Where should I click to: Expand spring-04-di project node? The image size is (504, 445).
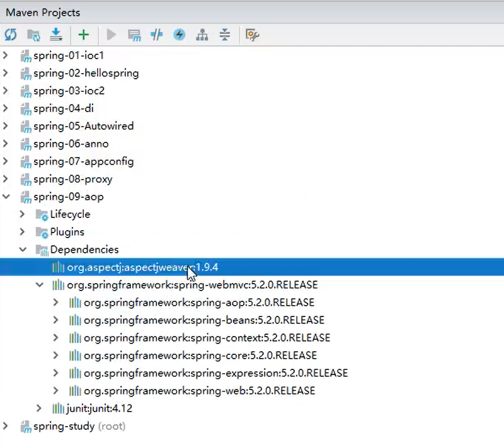pos(6,108)
